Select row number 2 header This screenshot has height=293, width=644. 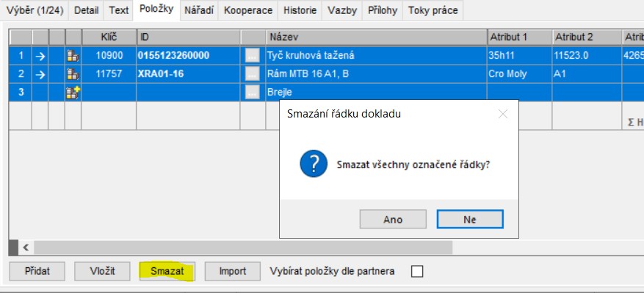click(x=21, y=74)
